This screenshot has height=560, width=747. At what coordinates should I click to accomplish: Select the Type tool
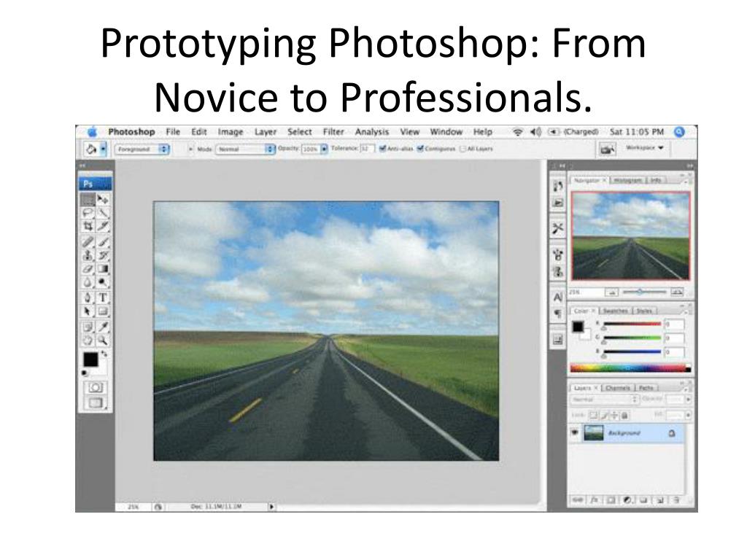click(102, 297)
